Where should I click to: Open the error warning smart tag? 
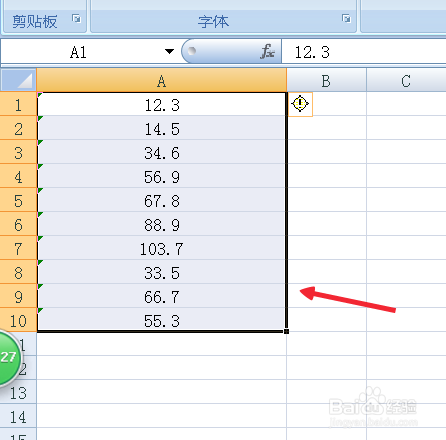click(x=300, y=104)
